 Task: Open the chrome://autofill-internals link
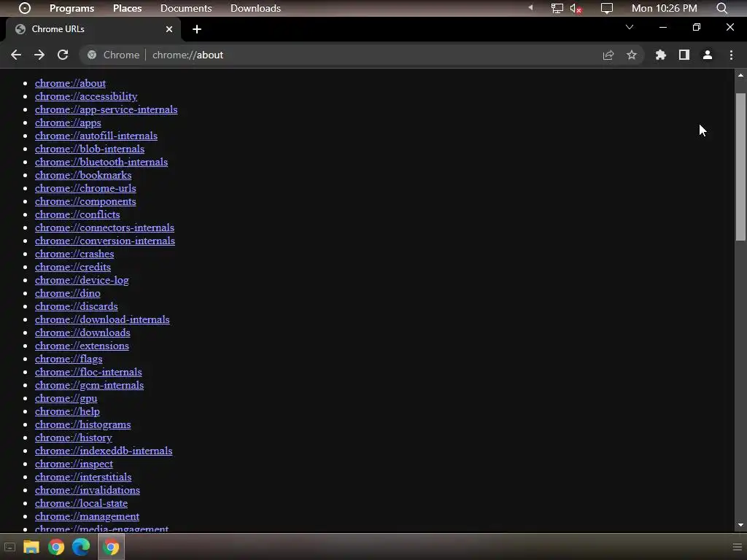[96, 136]
